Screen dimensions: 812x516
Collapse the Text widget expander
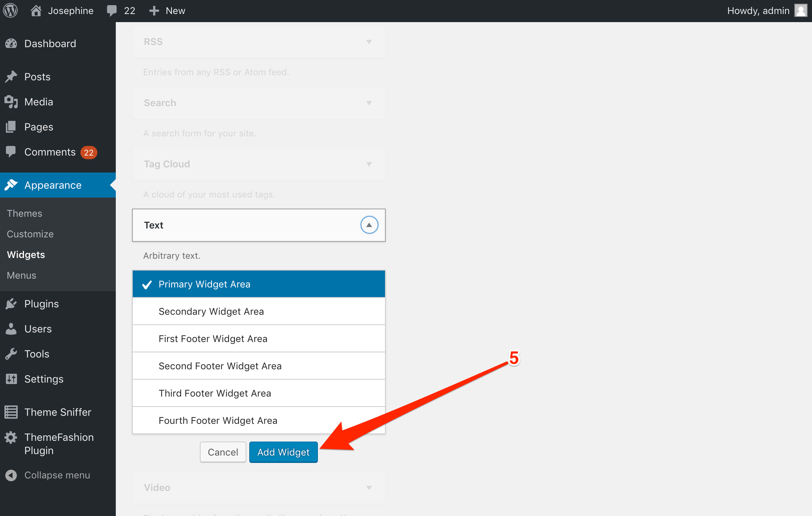click(x=369, y=225)
